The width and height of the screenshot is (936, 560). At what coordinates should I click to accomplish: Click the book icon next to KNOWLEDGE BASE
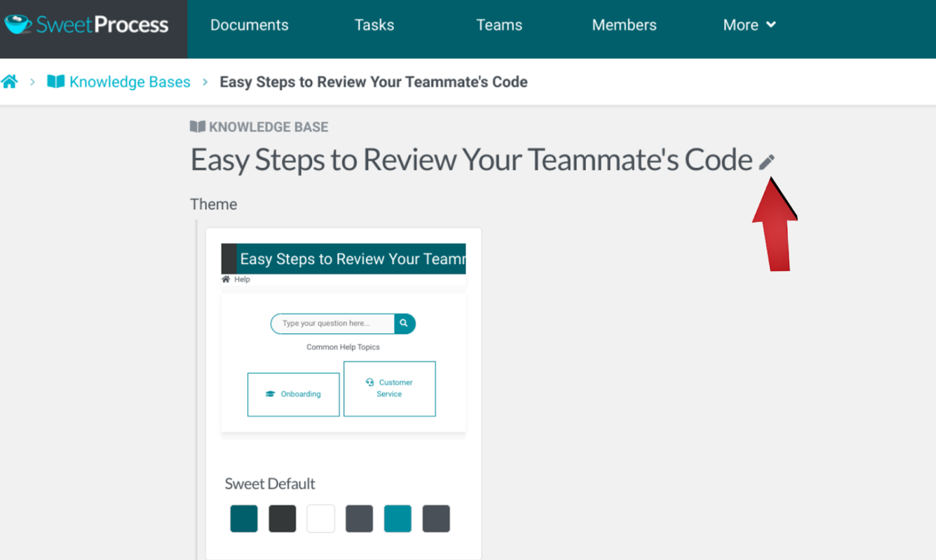point(198,127)
